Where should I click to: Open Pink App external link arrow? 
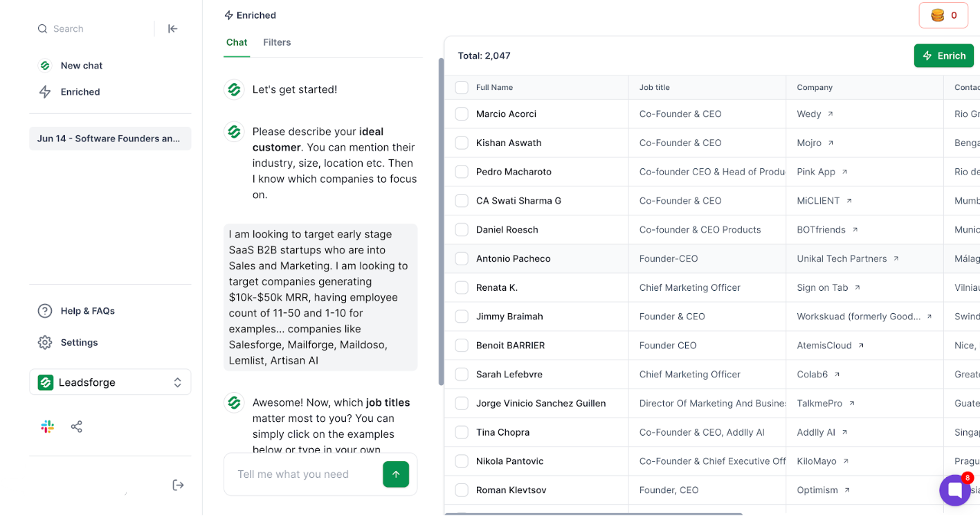click(x=844, y=172)
